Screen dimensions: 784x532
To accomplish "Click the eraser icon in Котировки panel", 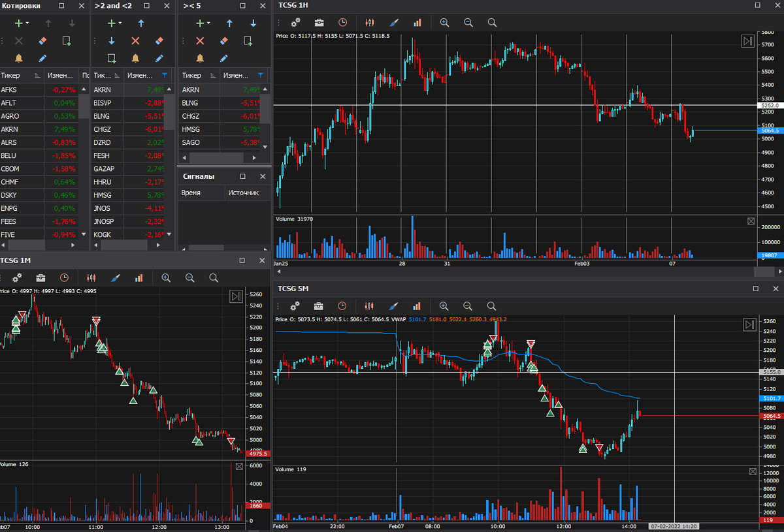I will coord(42,40).
